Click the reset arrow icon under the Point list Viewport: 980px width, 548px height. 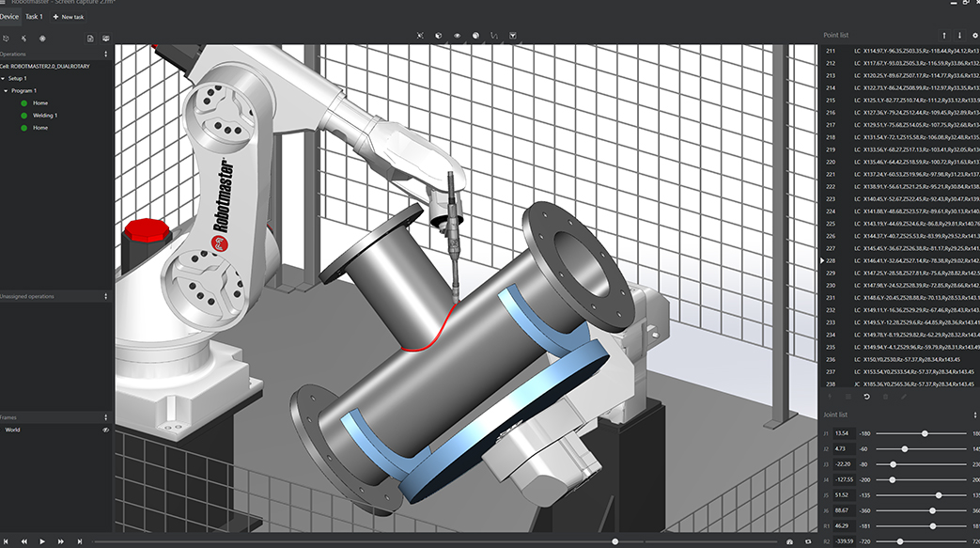867,397
